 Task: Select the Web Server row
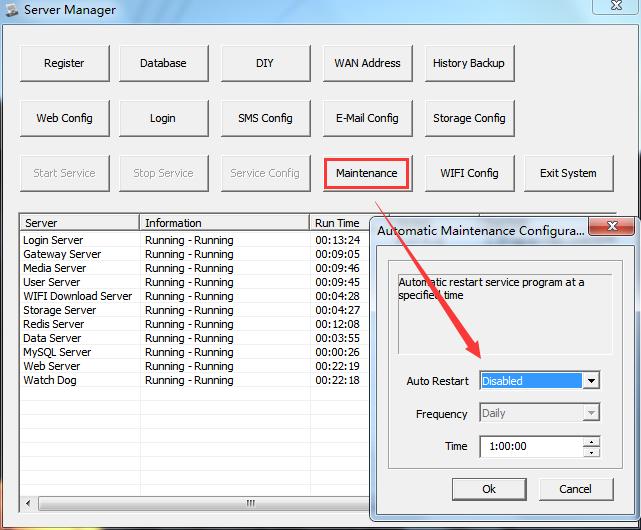pyautogui.click(x=195, y=366)
